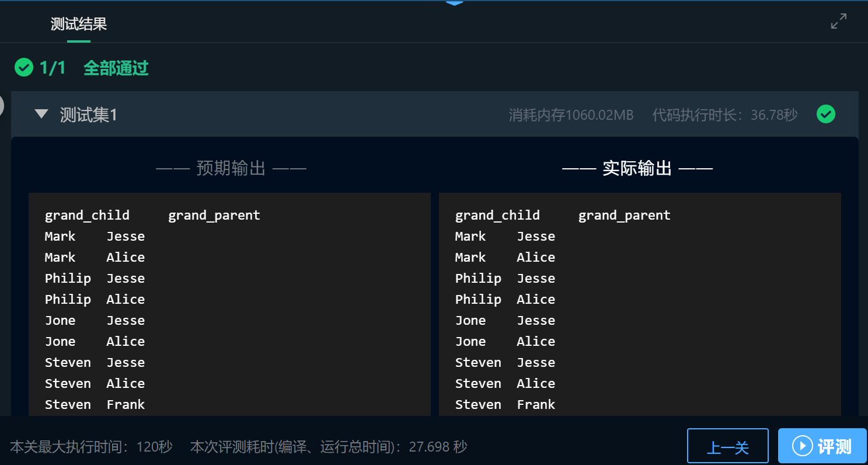Click the 代码执行时长：36.78秒 text
The width and height of the screenshot is (868, 465).
(724, 114)
